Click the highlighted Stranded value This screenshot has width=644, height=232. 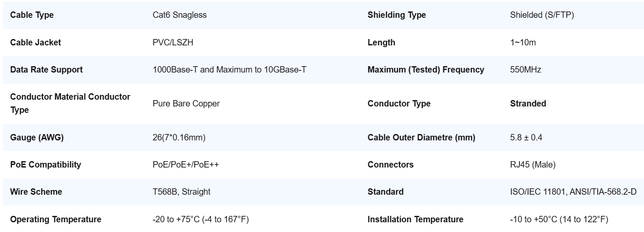click(528, 103)
